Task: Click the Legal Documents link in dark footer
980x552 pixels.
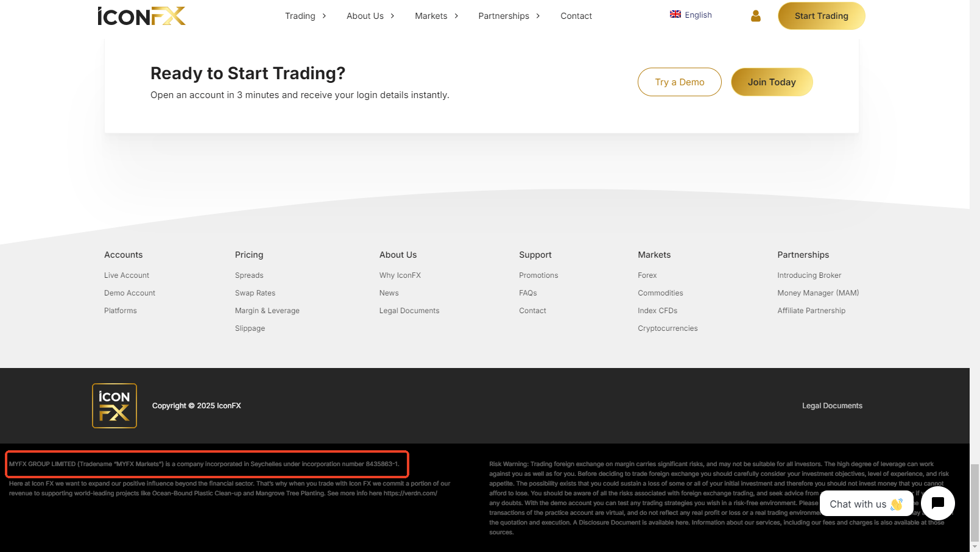Action: (x=832, y=406)
